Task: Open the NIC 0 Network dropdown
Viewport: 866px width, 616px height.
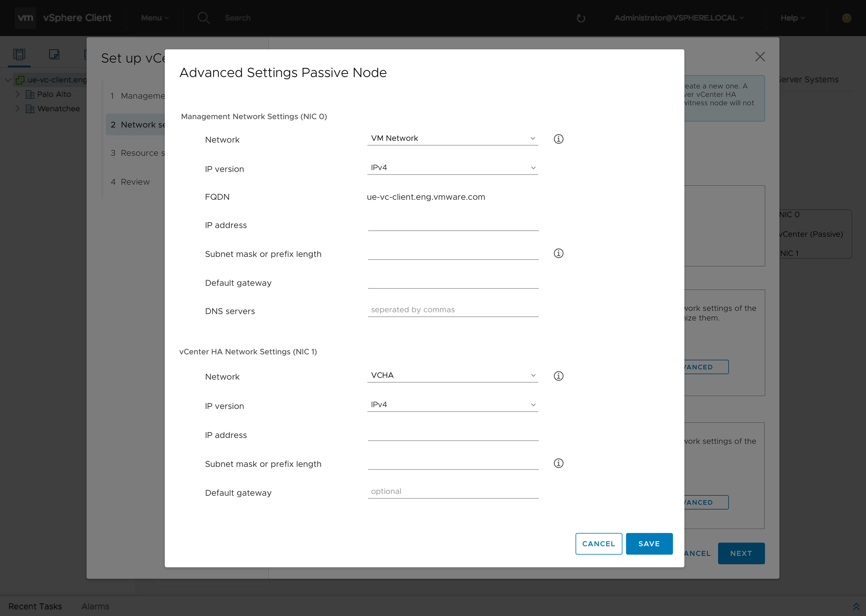Action: pos(452,138)
